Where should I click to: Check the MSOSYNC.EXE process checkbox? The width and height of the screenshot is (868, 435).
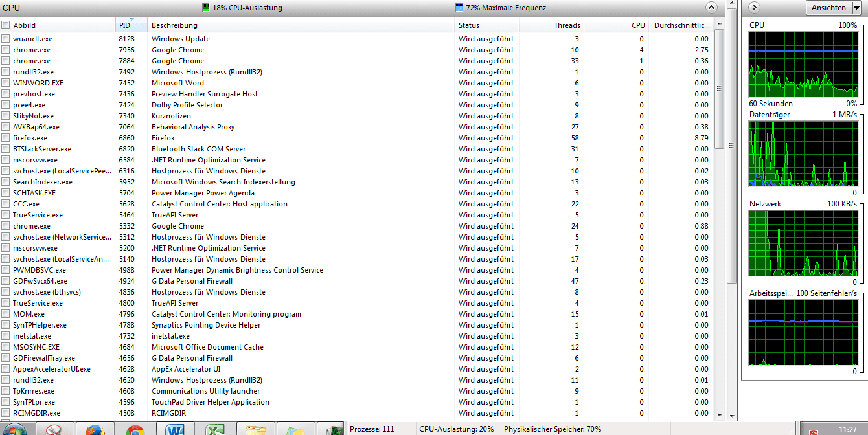click(6, 347)
